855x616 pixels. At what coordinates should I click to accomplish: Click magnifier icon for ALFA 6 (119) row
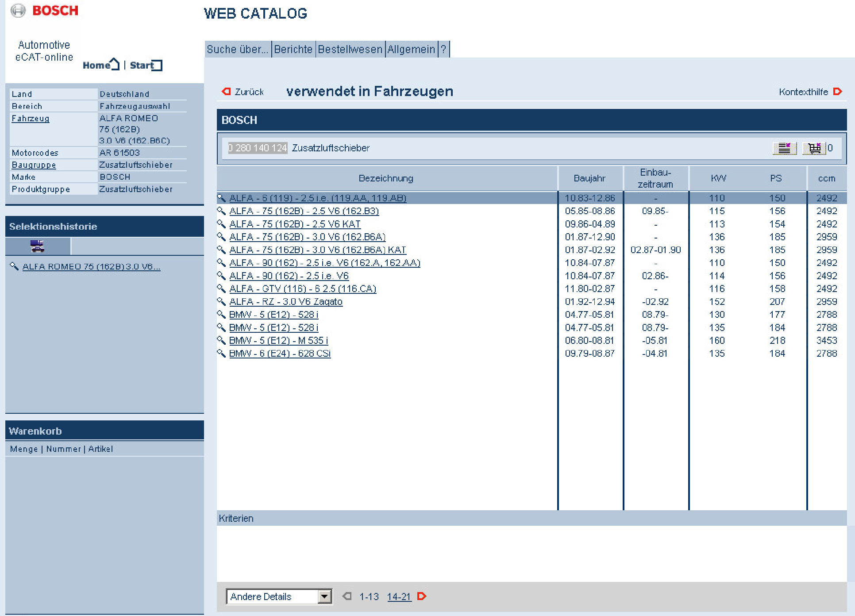coord(221,198)
